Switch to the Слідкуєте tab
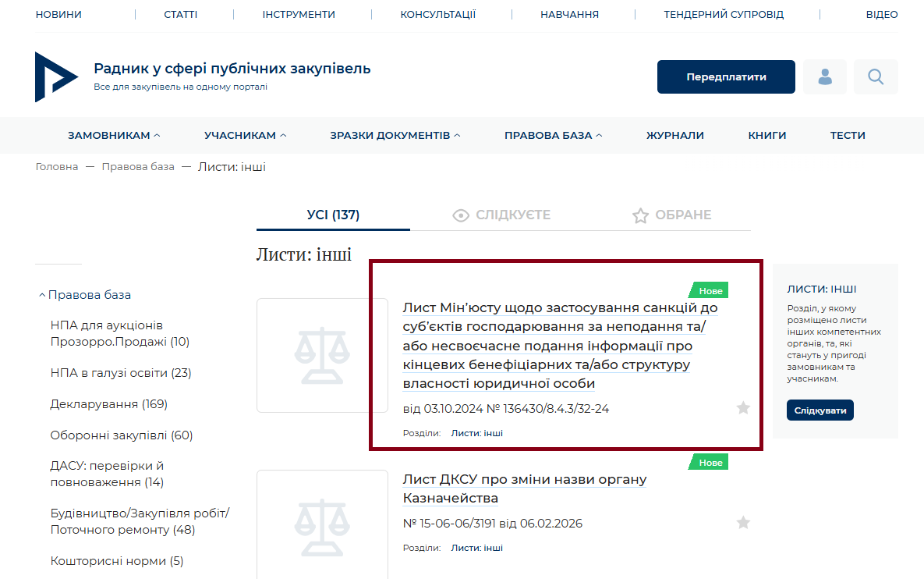924x579 pixels. (x=502, y=215)
